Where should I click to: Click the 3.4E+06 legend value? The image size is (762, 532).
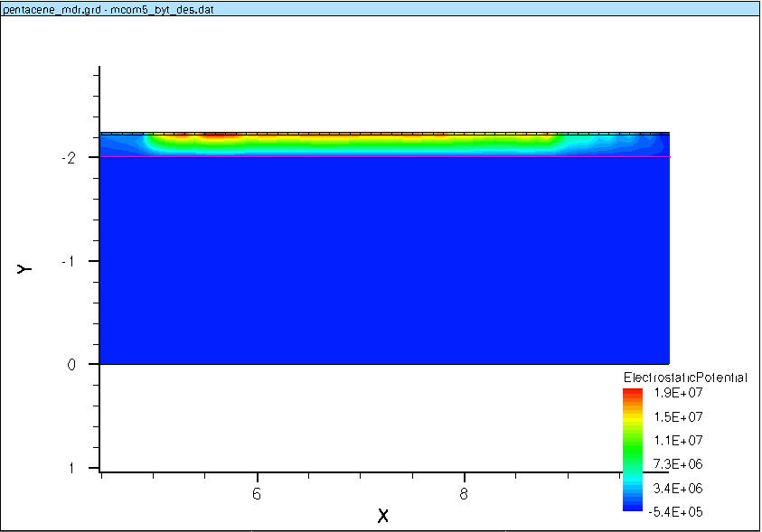[672, 489]
